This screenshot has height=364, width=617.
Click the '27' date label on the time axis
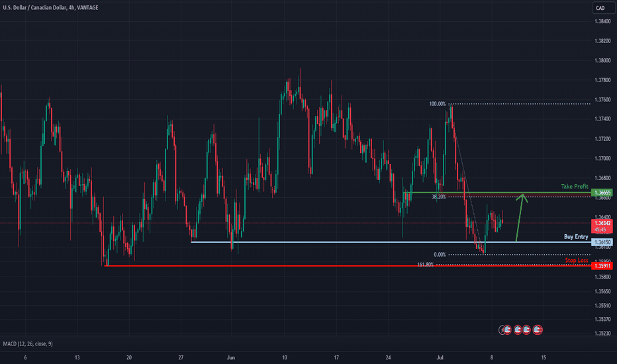click(181, 357)
